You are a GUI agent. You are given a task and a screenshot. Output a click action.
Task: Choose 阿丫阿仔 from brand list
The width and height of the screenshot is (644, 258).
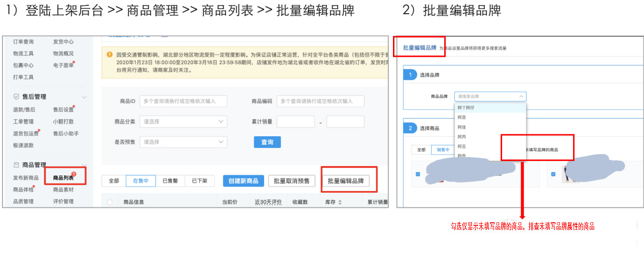pos(490,108)
